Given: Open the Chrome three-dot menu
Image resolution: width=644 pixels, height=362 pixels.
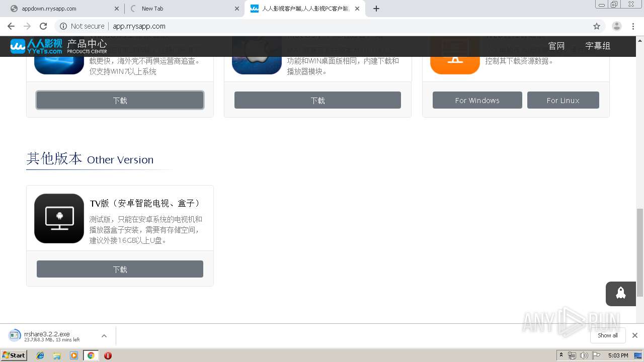Looking at the screenshot, I should pos(634,26).
